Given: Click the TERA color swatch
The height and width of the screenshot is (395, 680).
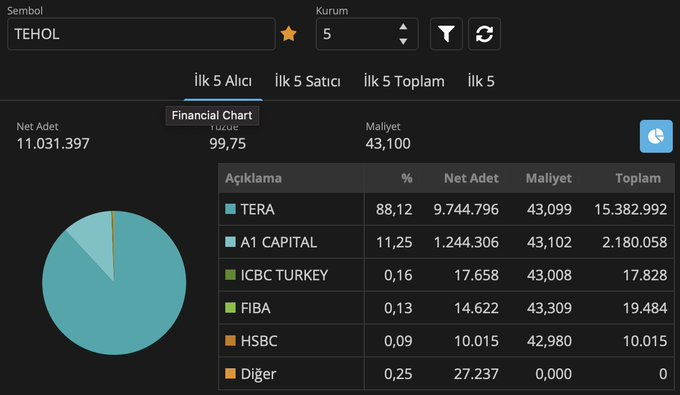Looking at the screenshot, I should pyautogui.click(x=230, y=209).
